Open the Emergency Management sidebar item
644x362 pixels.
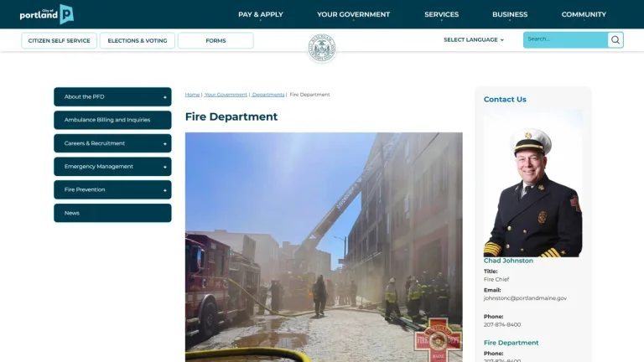tap(112, 167)
